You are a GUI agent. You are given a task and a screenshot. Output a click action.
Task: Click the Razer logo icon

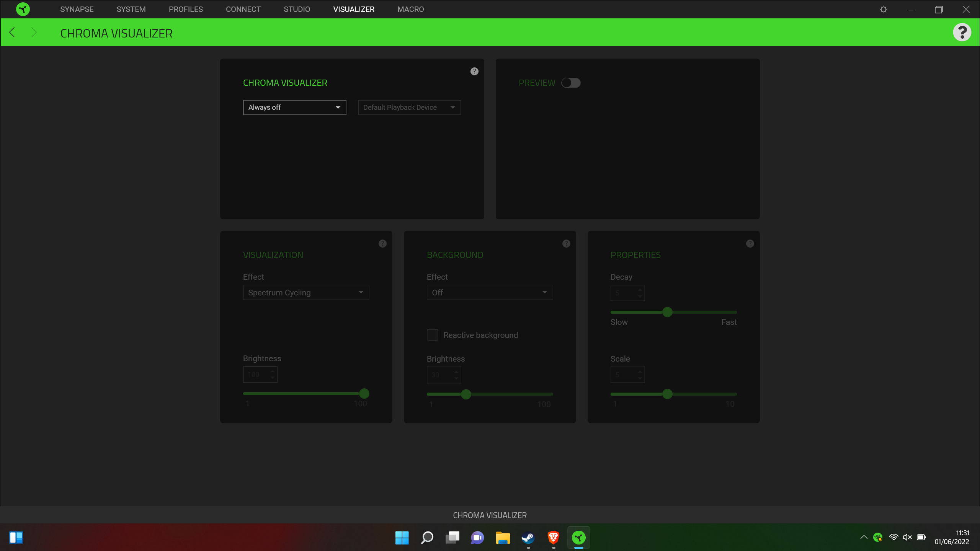pyautogui.click(x=23, y=9)
